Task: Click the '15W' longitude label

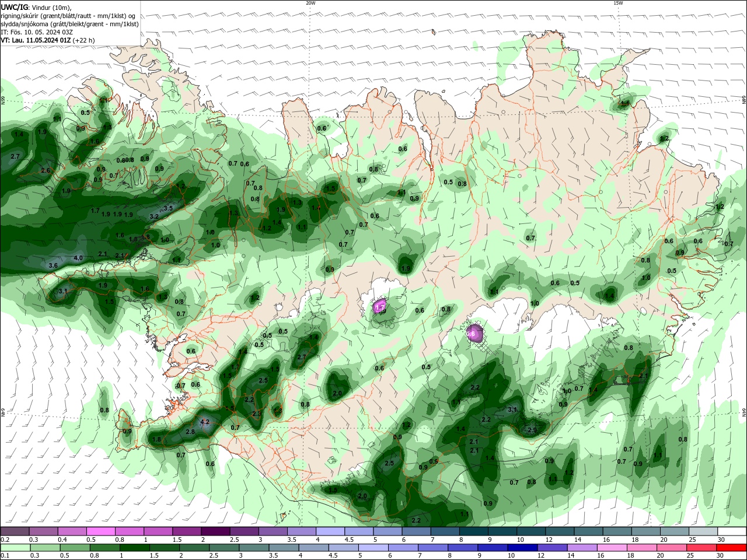Action: click(x=618, y=3)
